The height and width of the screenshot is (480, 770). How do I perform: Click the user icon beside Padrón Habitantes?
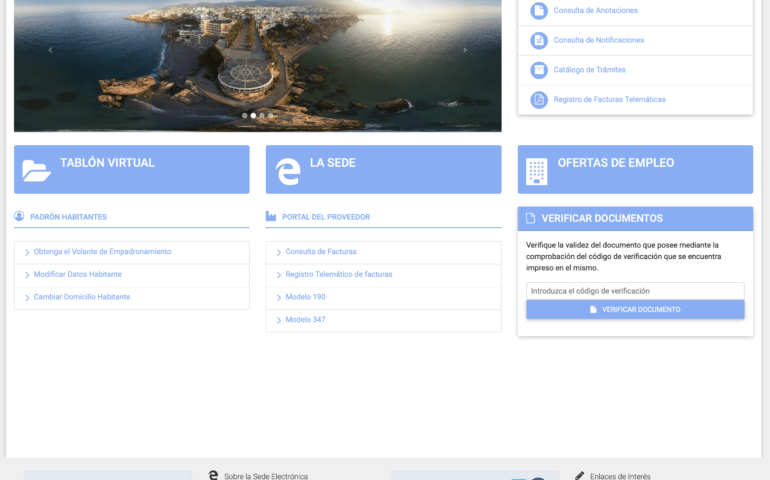coord(19,216)
